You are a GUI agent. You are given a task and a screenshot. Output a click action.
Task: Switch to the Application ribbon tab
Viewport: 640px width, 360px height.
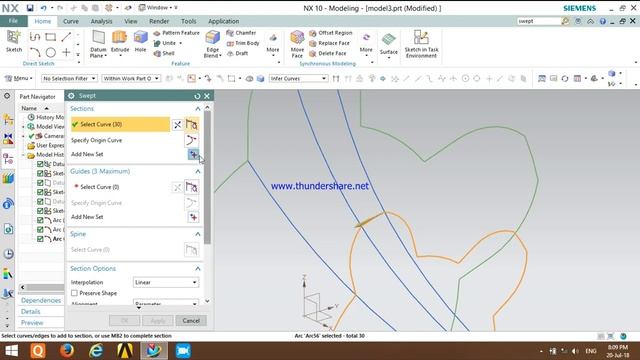coord(224,21)
